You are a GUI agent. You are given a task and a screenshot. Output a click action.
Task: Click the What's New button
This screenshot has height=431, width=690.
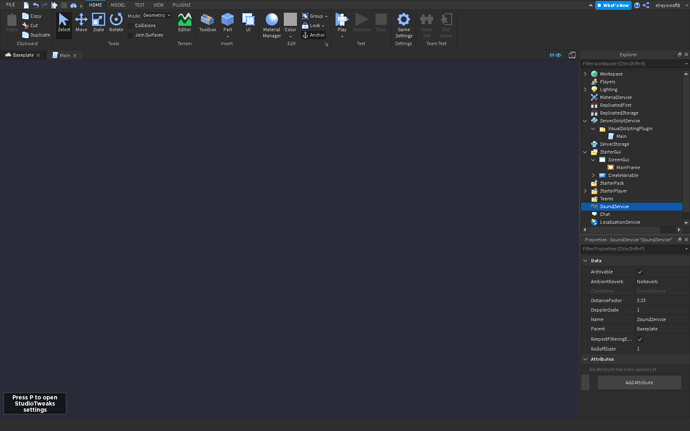[x=613, y=5]
